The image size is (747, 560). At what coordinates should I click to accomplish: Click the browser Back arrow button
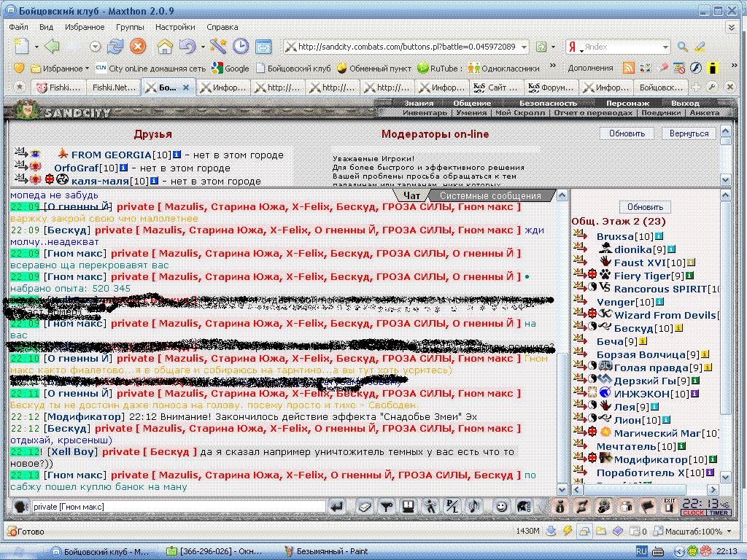52,46
